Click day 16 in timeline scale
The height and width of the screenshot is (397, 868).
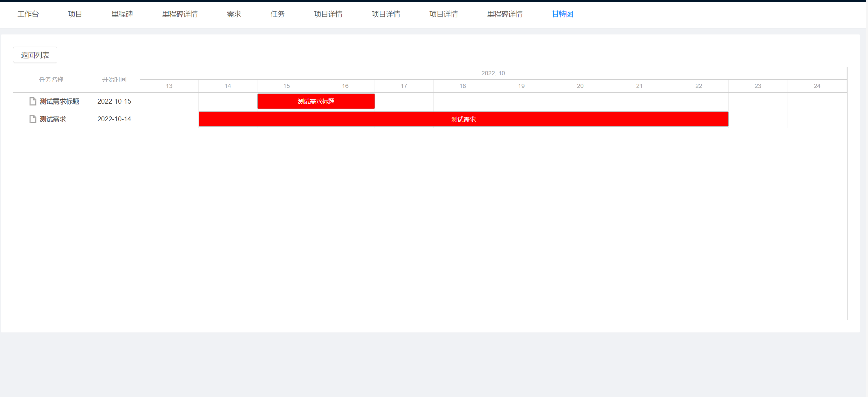[x=345, y=86]
